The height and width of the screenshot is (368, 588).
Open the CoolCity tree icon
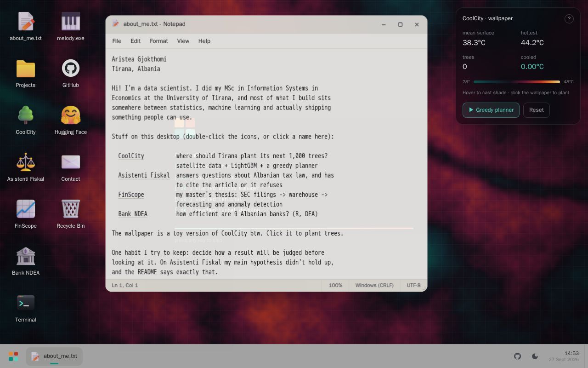(x=26, y=121)
